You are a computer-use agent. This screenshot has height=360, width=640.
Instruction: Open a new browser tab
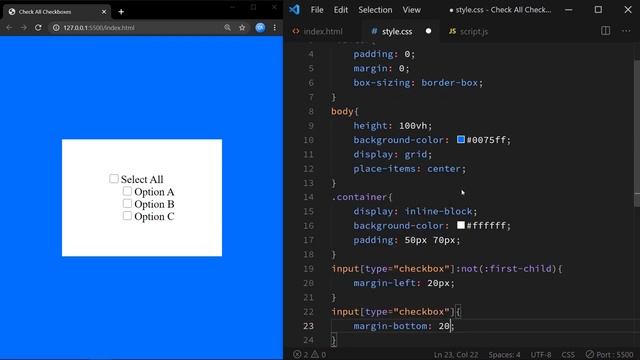pos(121,12)
